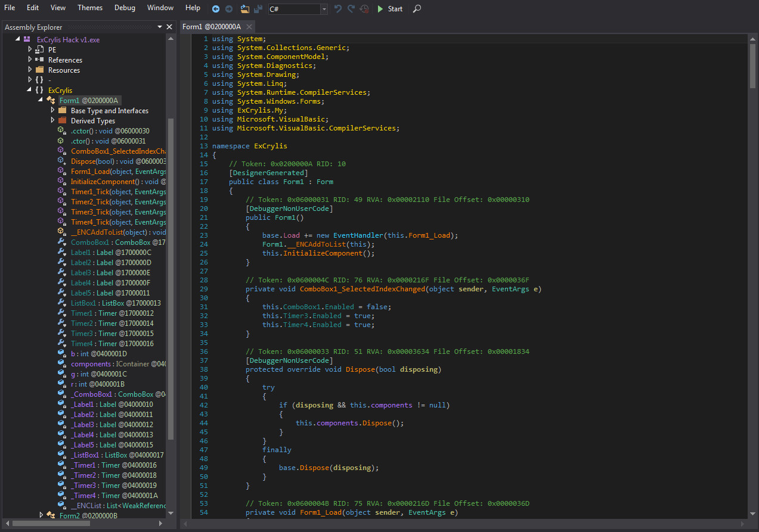Navigate backward with the blue left-arrow icon
The width and height of the screenshot is (759, 532).
coord(216,9)
